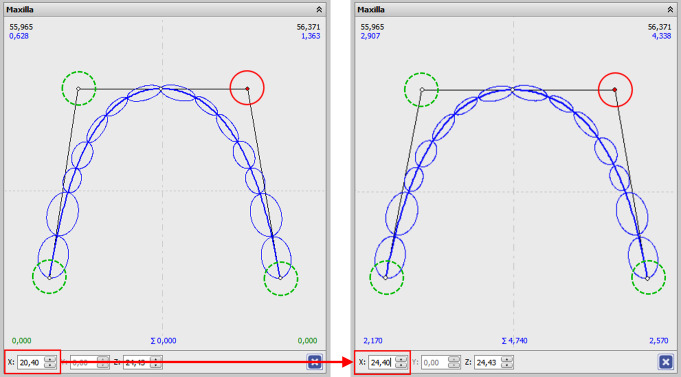Select bottom-right arch endpoint, X 20,40 panel
681x377 pixels.
click(280, 278)
